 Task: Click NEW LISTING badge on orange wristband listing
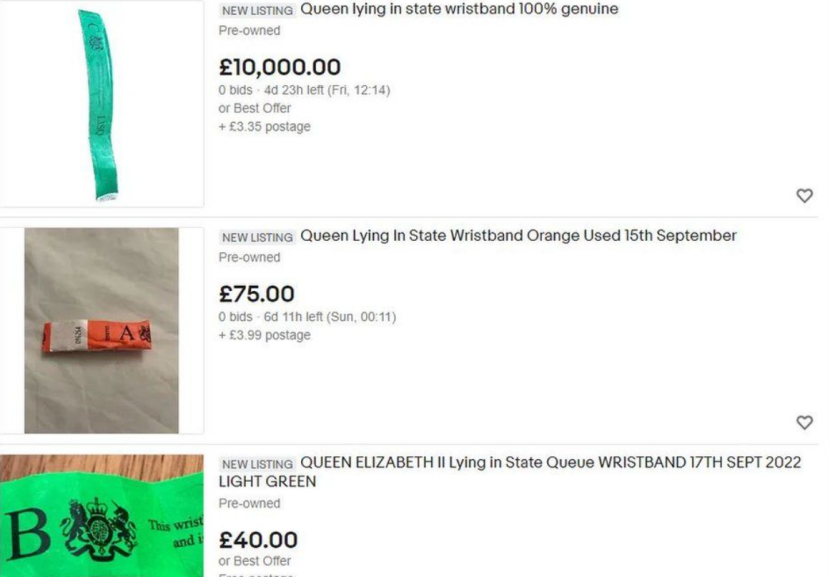(x=257, y=237)
